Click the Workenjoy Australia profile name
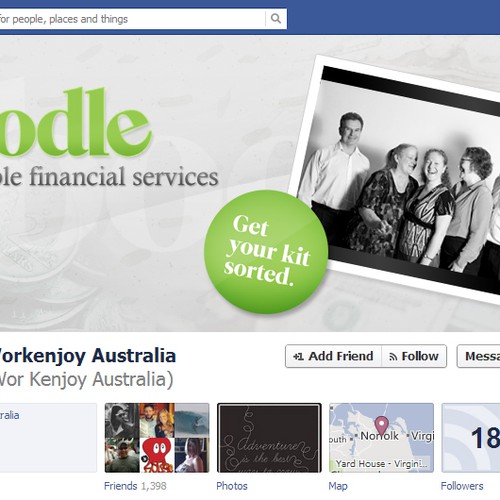 click(x=86, y=356)
